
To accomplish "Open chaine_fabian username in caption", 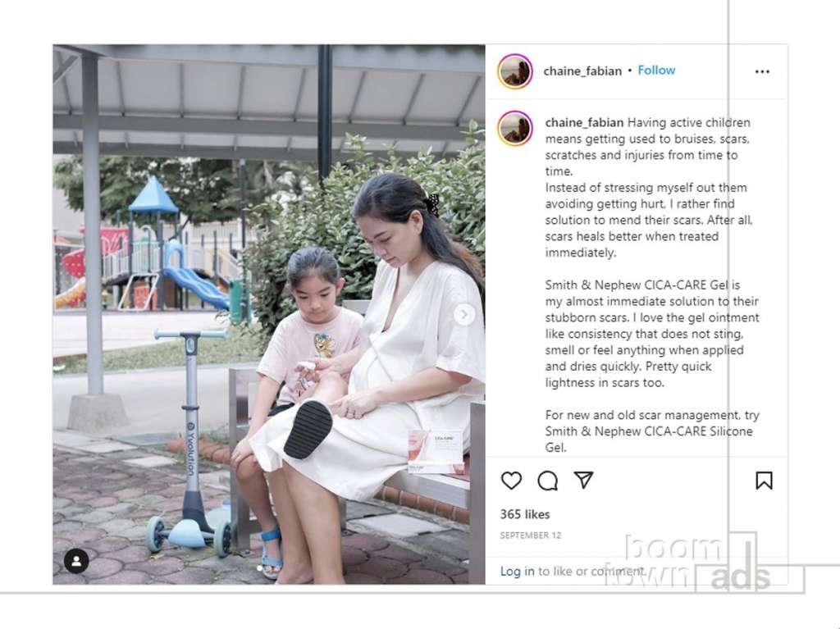I will click(584, 123).
